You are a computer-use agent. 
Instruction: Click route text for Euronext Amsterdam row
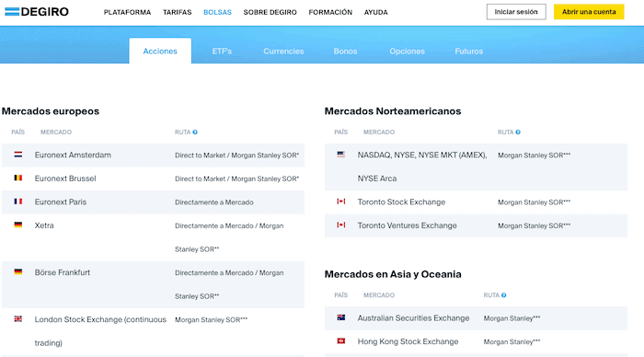pyautogui.click(x=236, y=155)
